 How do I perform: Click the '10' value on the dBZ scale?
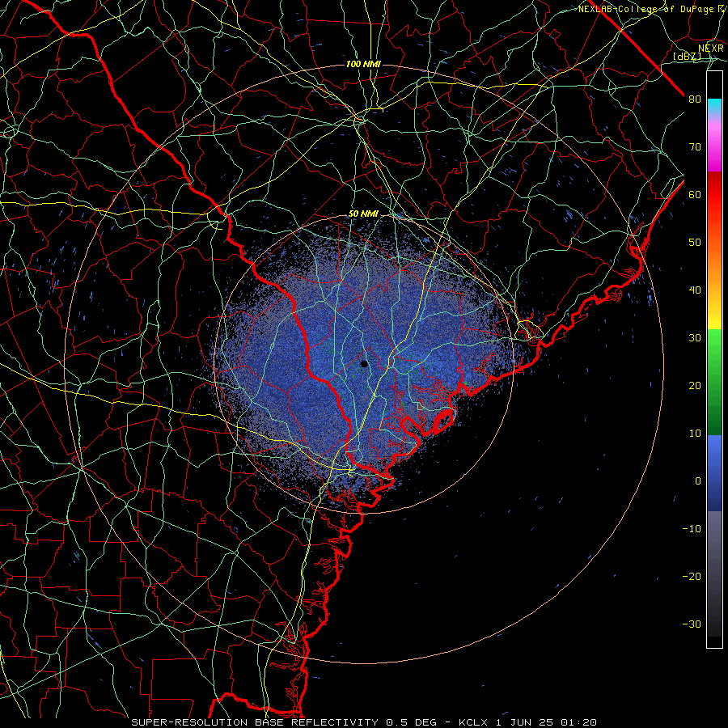(695, 434)
